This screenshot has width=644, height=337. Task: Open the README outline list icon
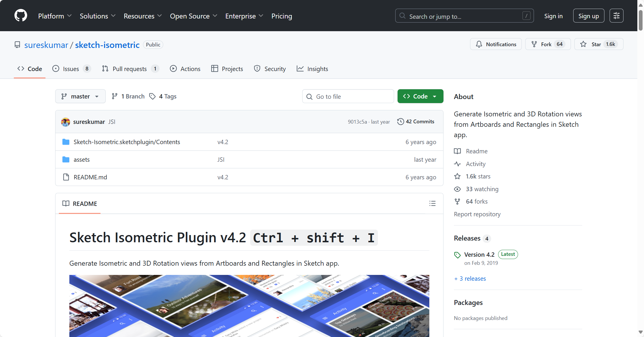[x=432, y=204]
